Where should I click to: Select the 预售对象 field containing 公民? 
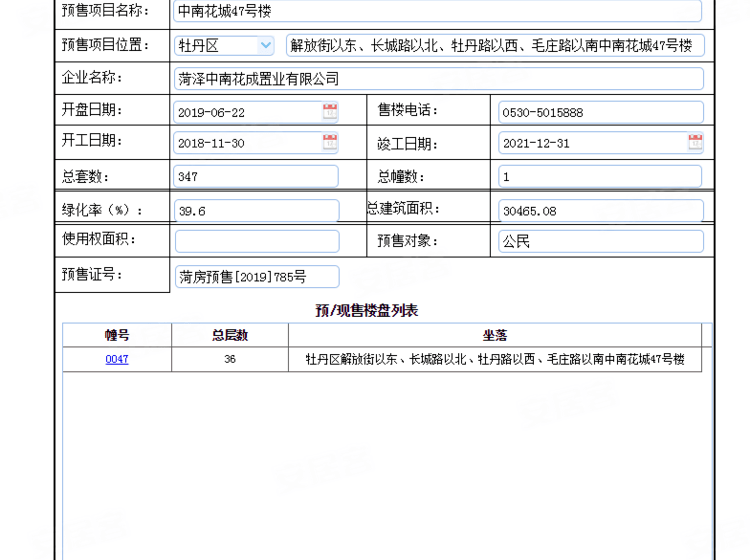point(600,241)
